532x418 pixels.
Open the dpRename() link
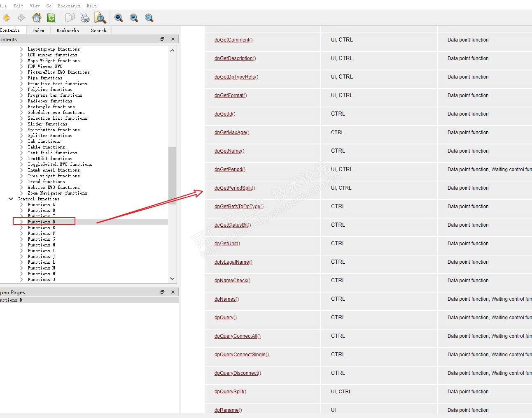click(x=228, y=410)
